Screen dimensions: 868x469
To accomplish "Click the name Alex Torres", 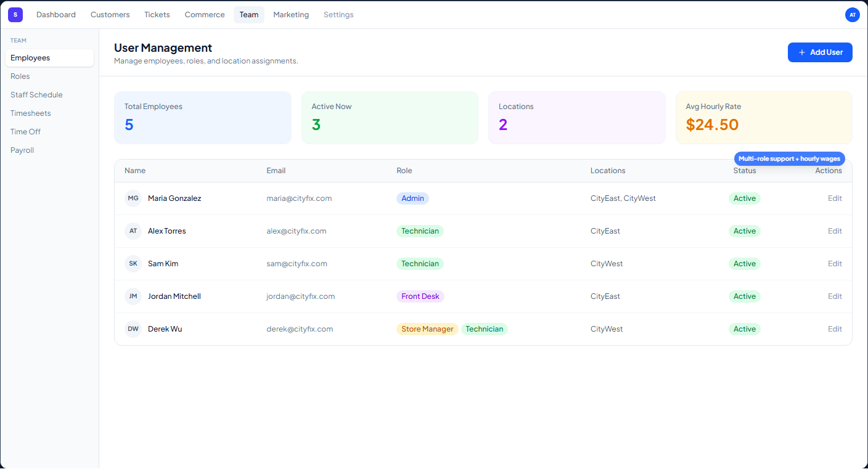I will pos(167,231).
